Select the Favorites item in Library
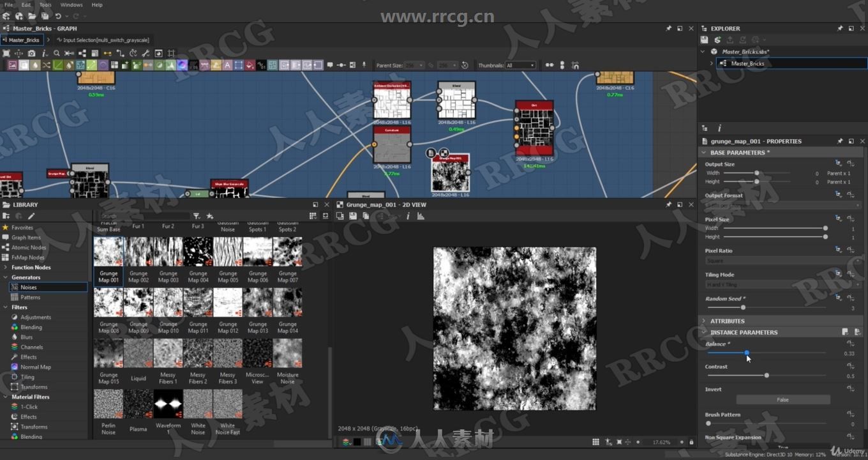868x460 pixels. coord(22,227)
